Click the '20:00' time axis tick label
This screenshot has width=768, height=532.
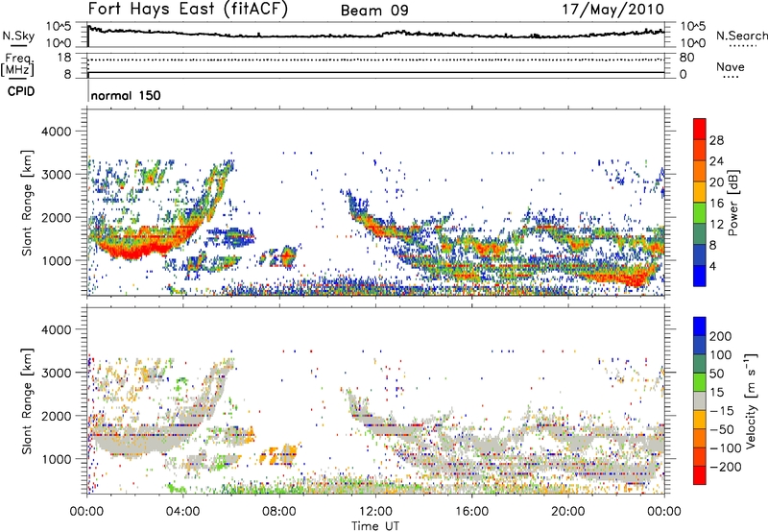[x=567, y=512]
